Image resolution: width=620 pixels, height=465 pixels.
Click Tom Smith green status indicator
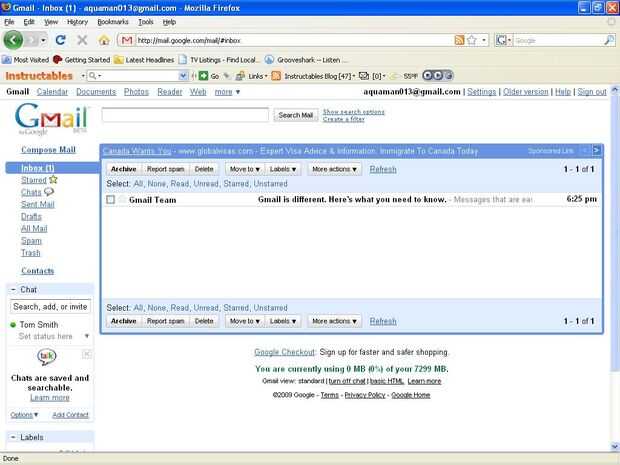[13, 325]
